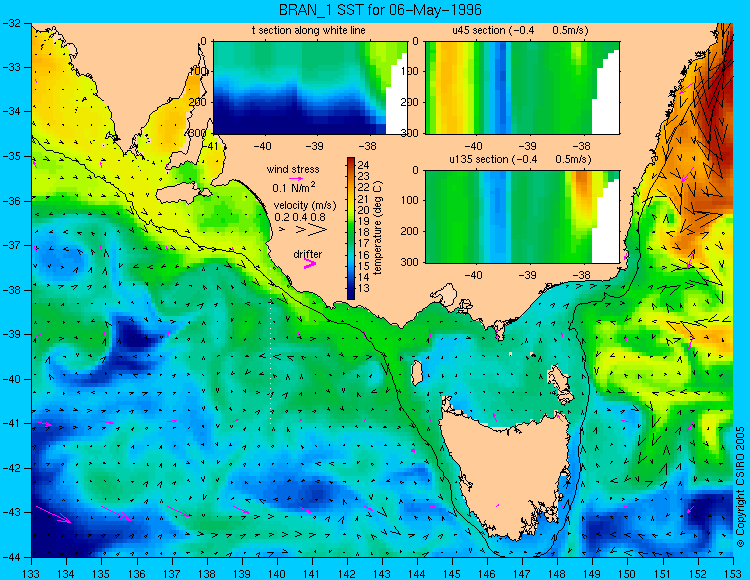The height and width of the screenshot is (580, 750).
Task: Click the 19 value on the colorbar
Action: click(364, 221)
